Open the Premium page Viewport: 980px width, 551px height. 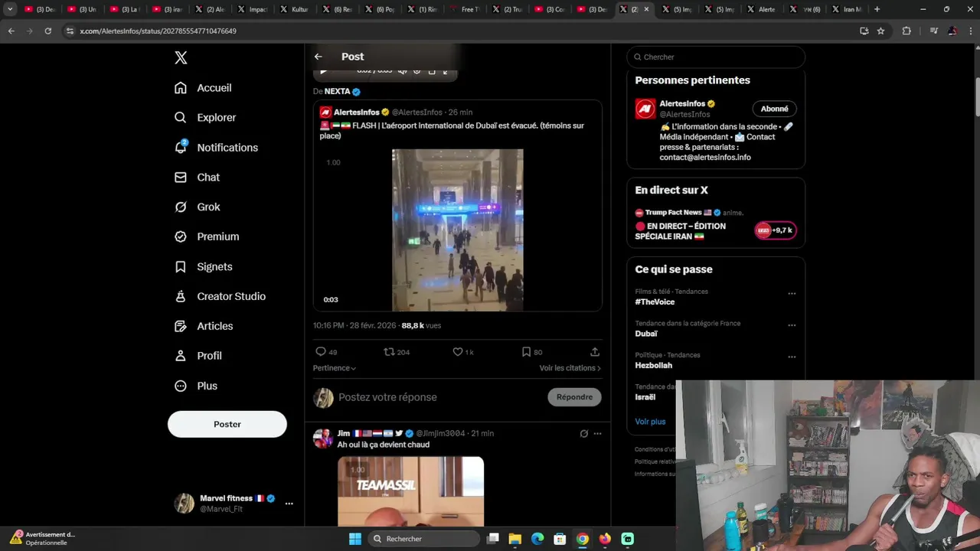[207, 237]
